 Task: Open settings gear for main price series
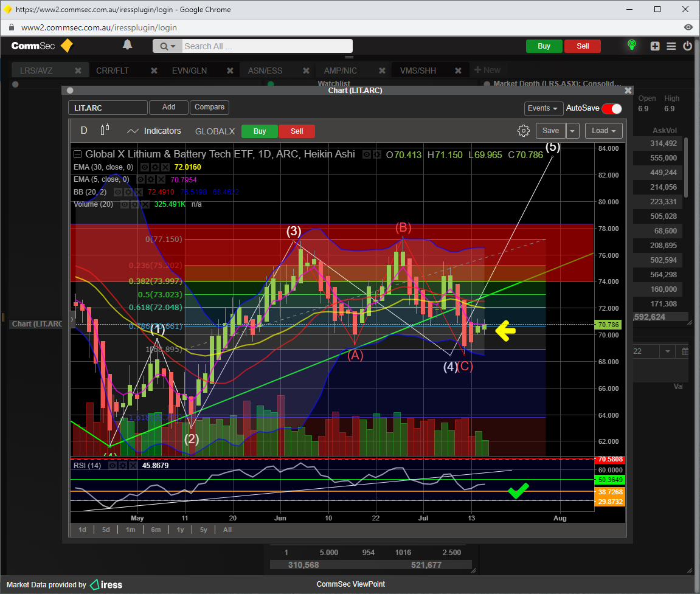[377, 154]
